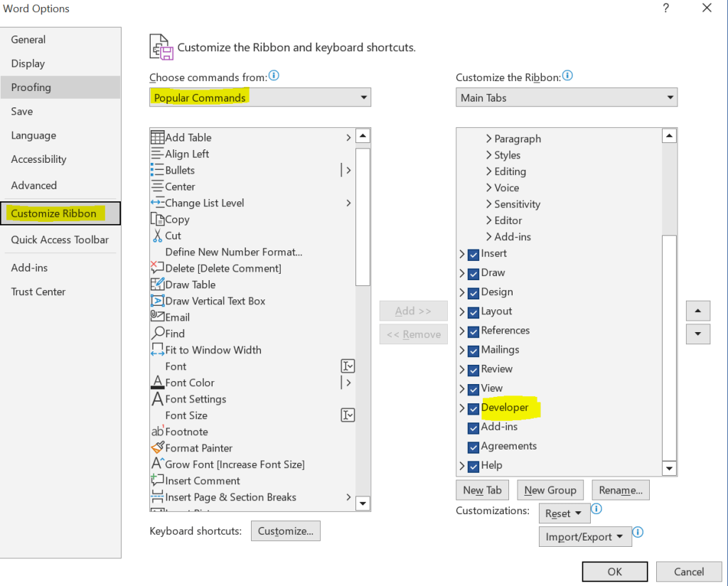Open the Main Tabs dropdown

pos(567,97)
